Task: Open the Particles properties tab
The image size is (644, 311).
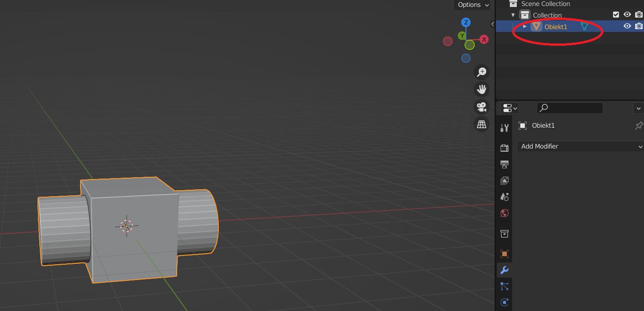Action: [x=504, y=286]
